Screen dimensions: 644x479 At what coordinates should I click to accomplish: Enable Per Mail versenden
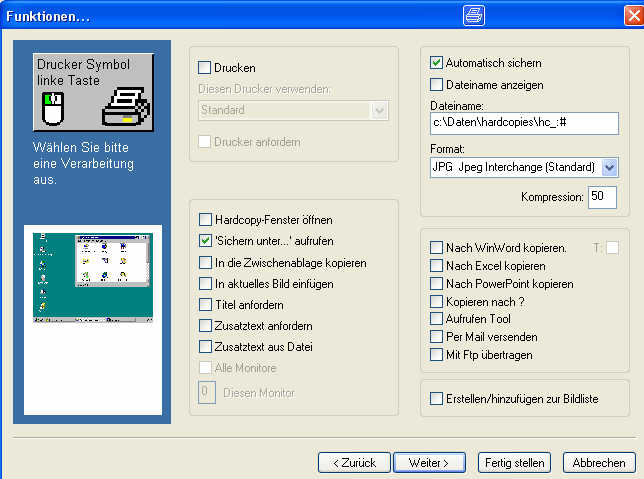point(436,337)
